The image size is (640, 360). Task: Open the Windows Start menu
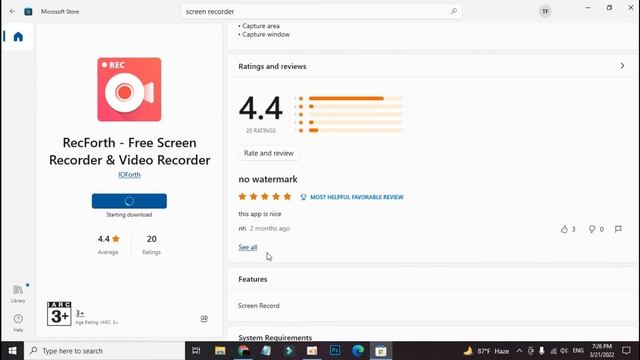[x=12, y=351]
